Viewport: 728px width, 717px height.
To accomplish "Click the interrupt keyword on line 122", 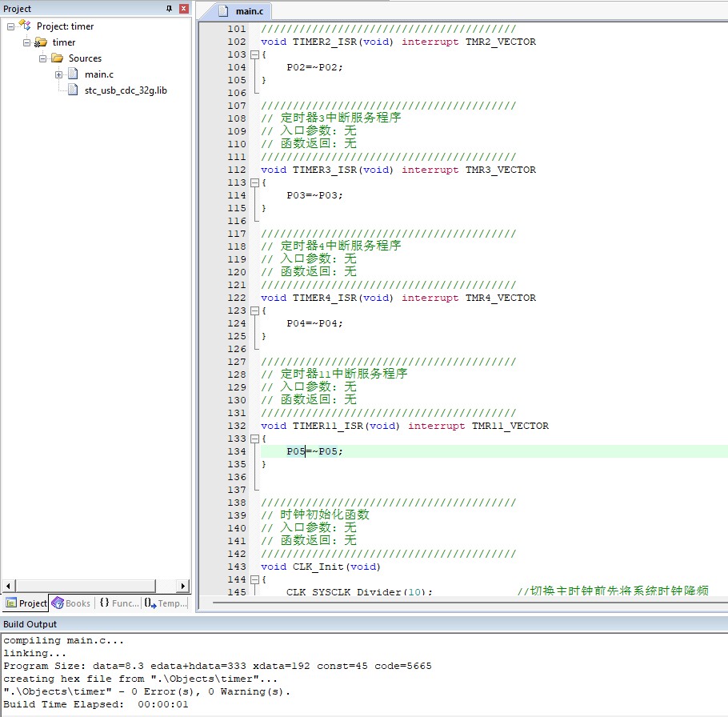I will 430,298.
